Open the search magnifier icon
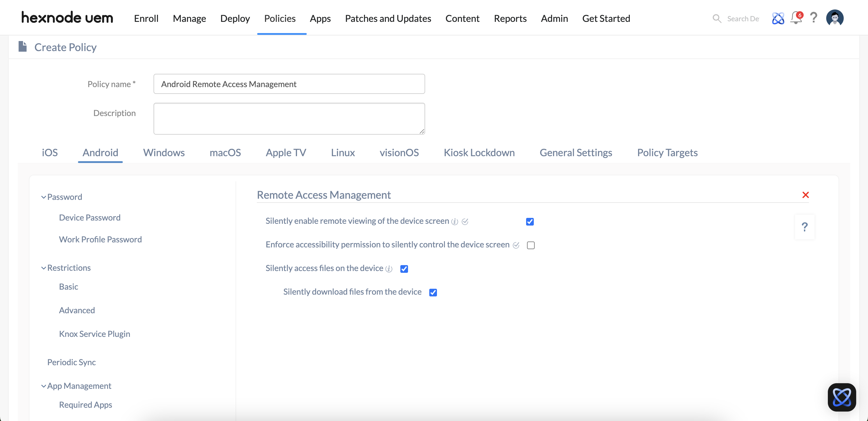The image size is (868, 421). (717, 18)
